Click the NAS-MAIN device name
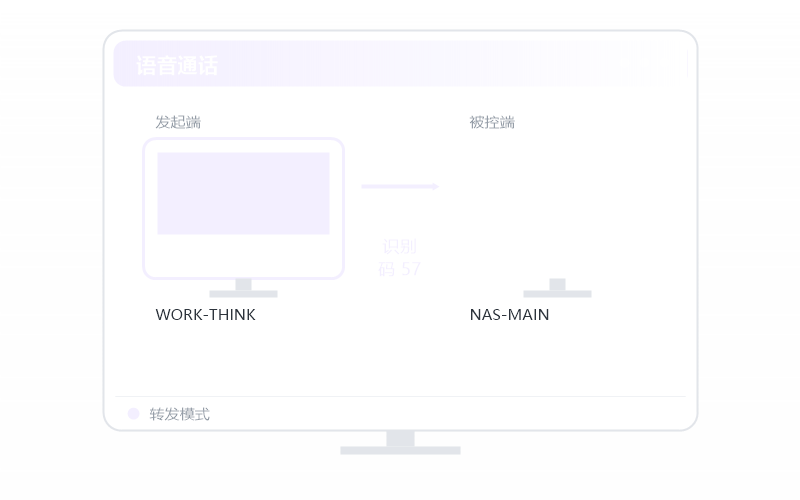Viewport: 800px width, 500px height. pyautogui.click(x=509, y=315)
